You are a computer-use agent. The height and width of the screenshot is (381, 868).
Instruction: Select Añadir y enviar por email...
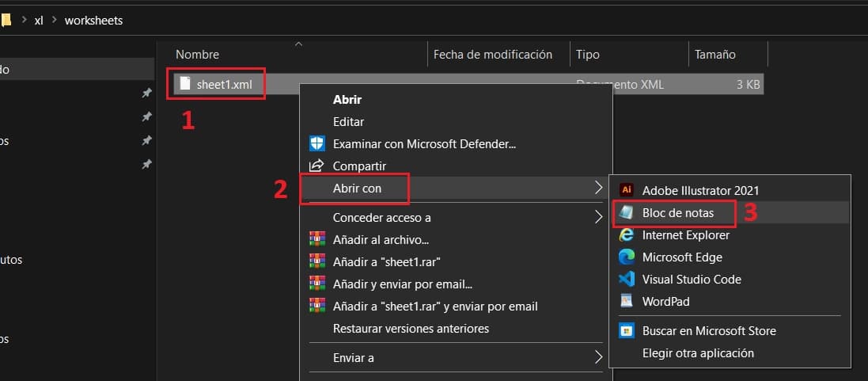point(403,284)
